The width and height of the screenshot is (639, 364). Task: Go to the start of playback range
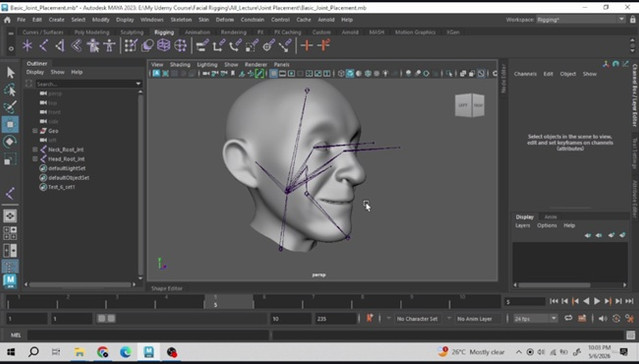553,301
